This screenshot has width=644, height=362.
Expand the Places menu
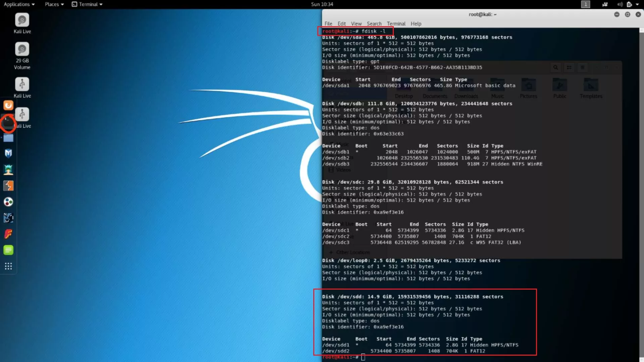(x=54, y=4)
